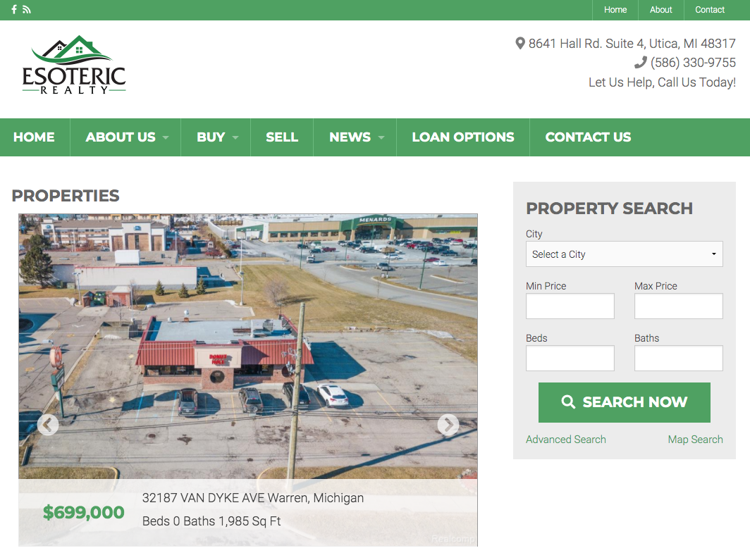Image resolution: width=750 pixels, height=560 pixels.
Task: Click the Esoteric Realty logo
Action: coord(74,65)
